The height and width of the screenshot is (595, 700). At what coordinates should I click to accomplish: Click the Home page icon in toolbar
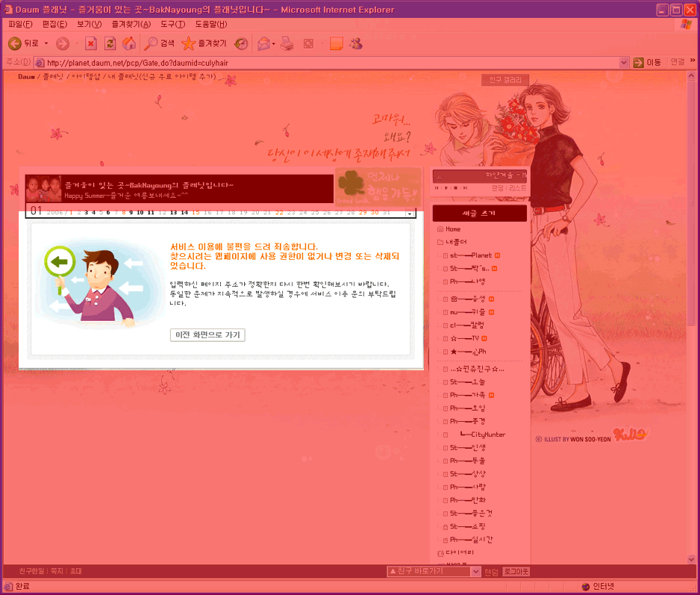click(x=129, y=43)
